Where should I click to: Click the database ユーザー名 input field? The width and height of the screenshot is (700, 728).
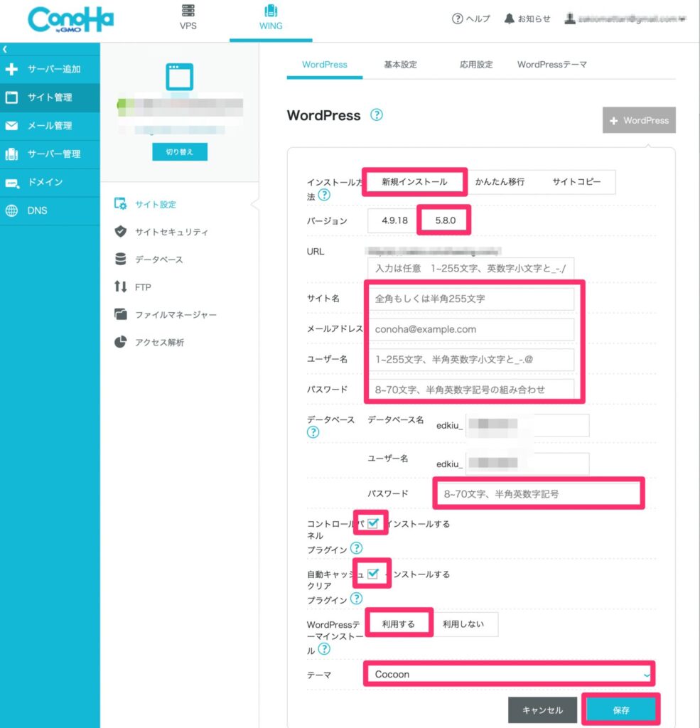(527, 464)
